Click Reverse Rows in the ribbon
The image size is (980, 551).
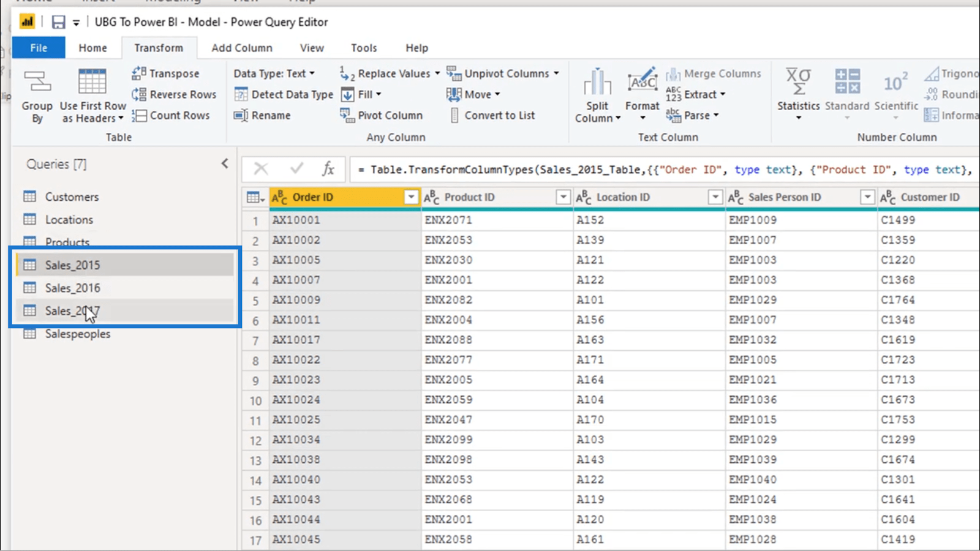tap(174, 94)
